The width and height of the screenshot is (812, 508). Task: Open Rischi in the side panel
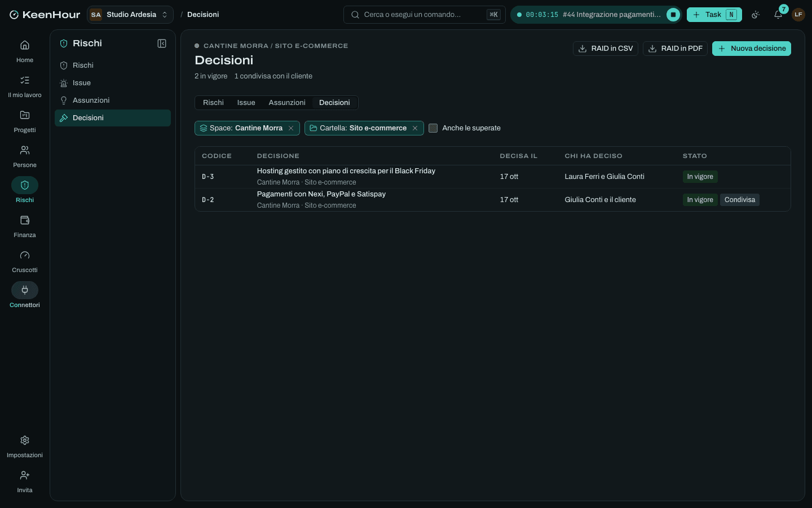click(x=113, y=65)
